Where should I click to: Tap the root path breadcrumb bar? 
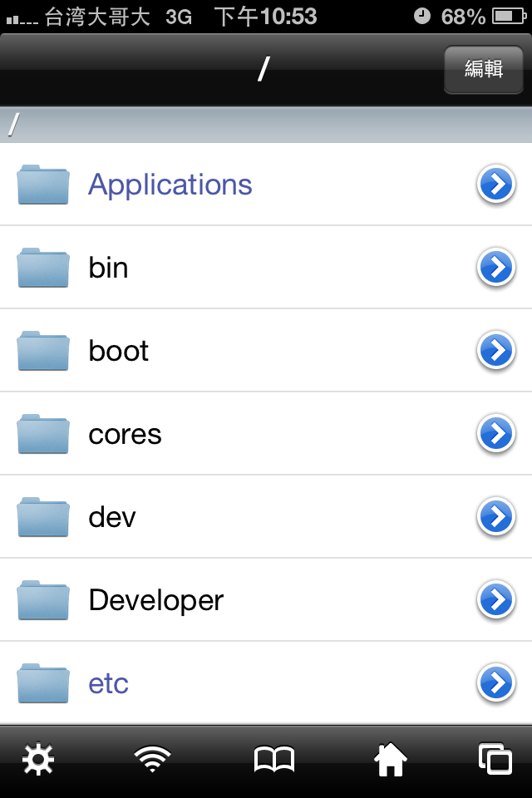tap(266, 125)
